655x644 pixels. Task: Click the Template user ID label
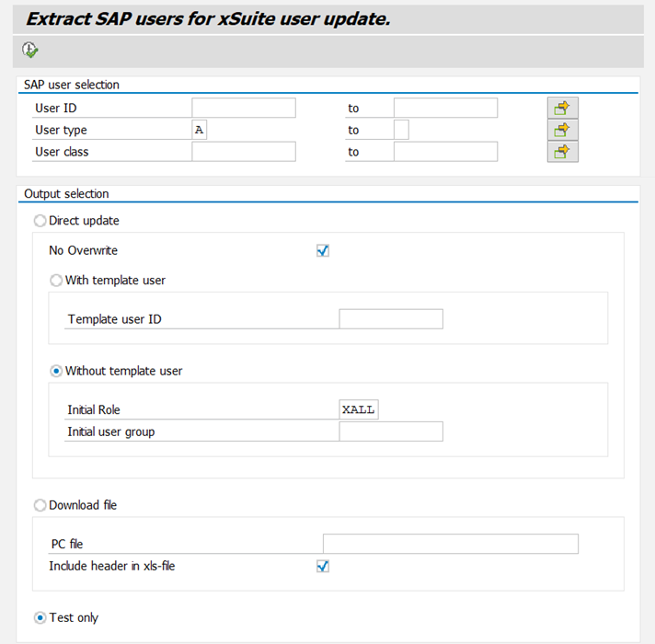pos(114,319)
